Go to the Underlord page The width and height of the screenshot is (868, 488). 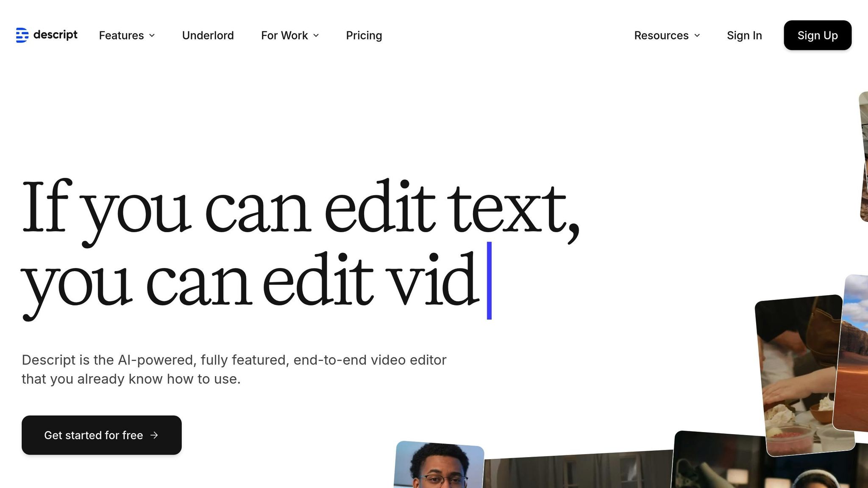tap(208, 36)
